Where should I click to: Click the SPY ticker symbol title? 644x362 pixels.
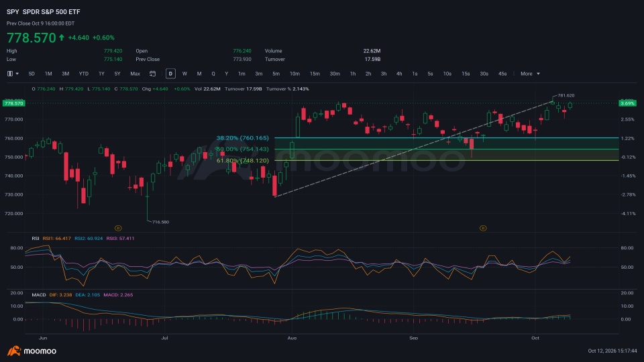point(13,12)
